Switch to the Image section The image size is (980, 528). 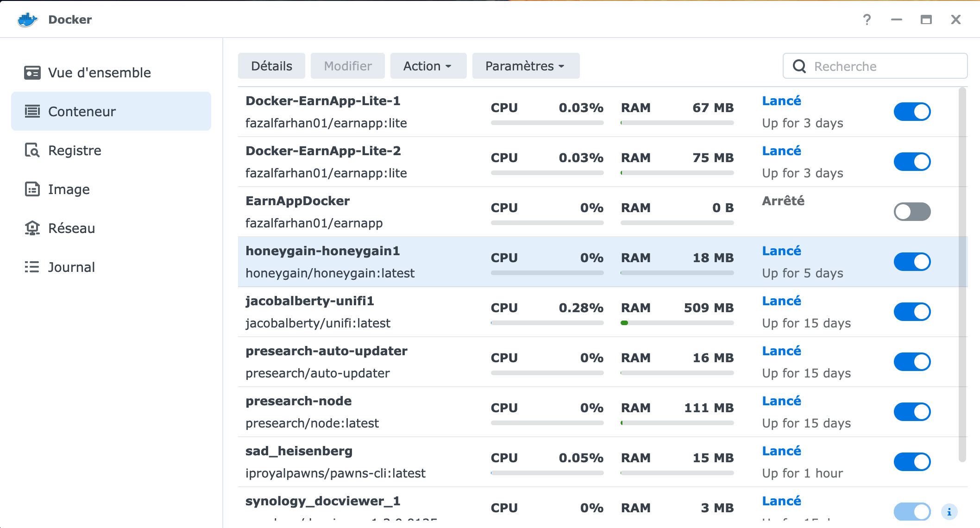pos(111,189)
